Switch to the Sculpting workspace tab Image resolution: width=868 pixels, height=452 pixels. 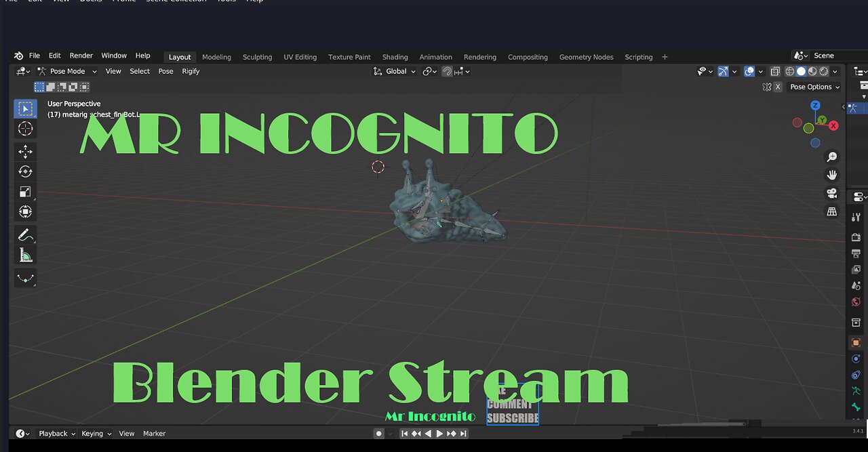pos(257,57)
